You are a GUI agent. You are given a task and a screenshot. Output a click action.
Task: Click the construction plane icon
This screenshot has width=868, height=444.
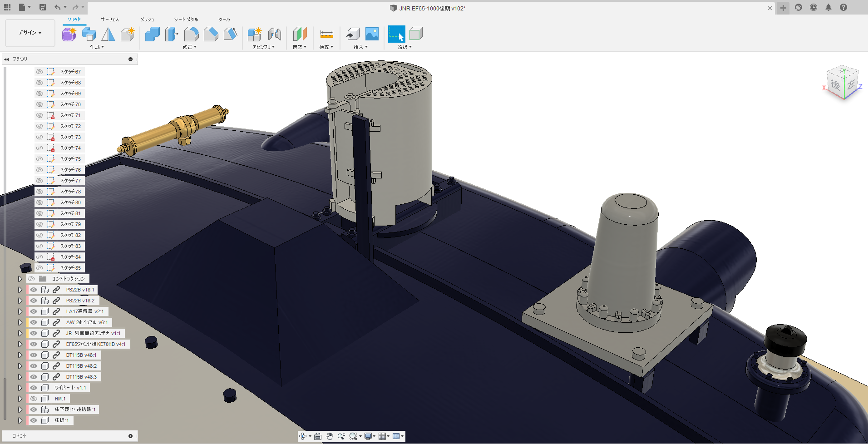coord(300,34)
